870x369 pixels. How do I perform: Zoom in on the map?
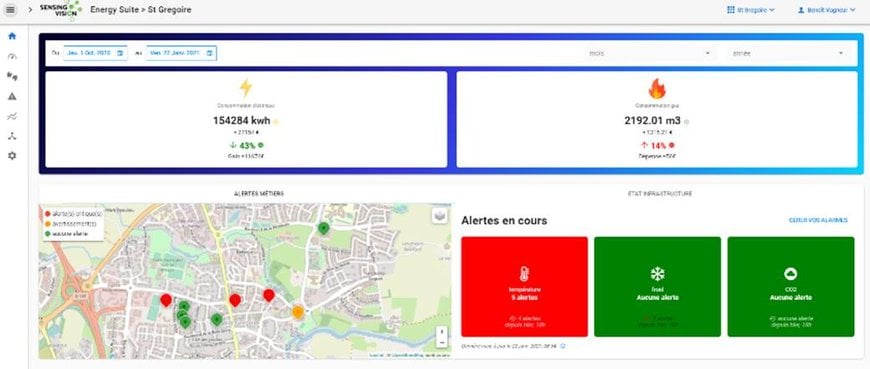point(442,332)
